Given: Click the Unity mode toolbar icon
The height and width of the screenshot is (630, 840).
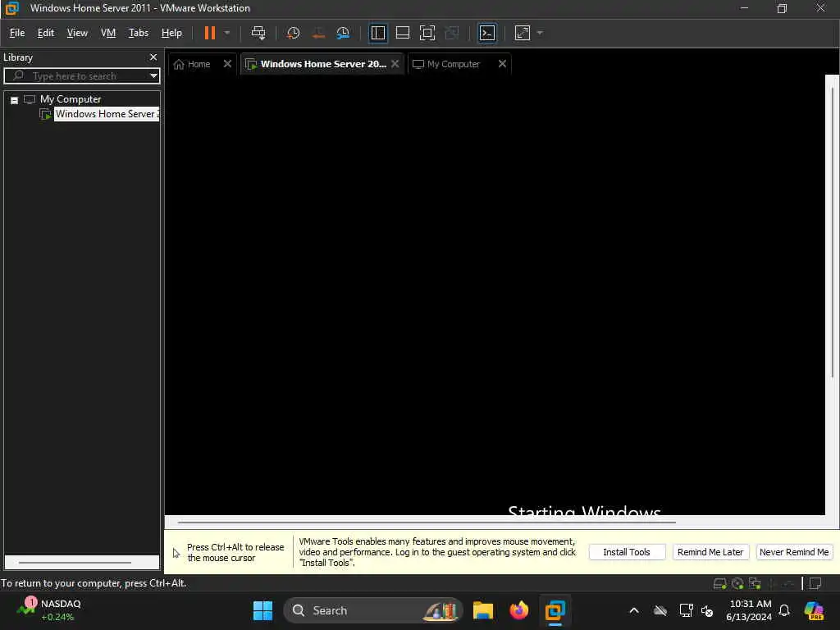Looking at the screenshot, I should click(x=452, y=33).
